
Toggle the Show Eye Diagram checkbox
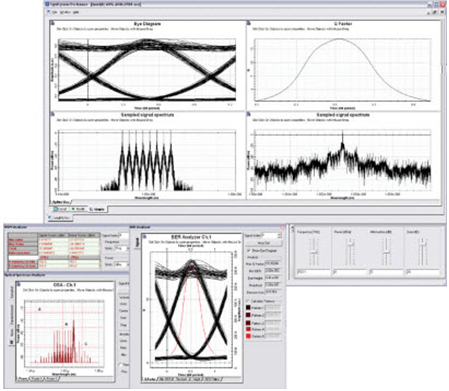[248, 250]
